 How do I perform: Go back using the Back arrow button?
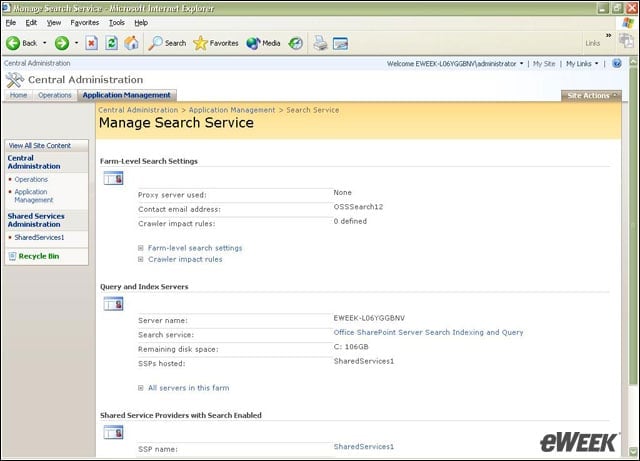[13, 43]
